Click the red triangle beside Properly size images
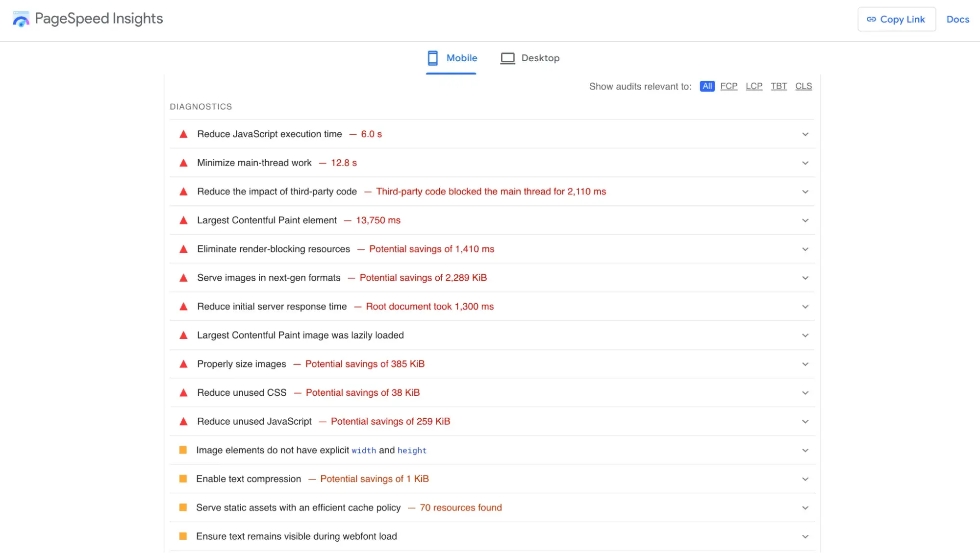This screenshot has height=553, width=980. [x=183, y=364]
